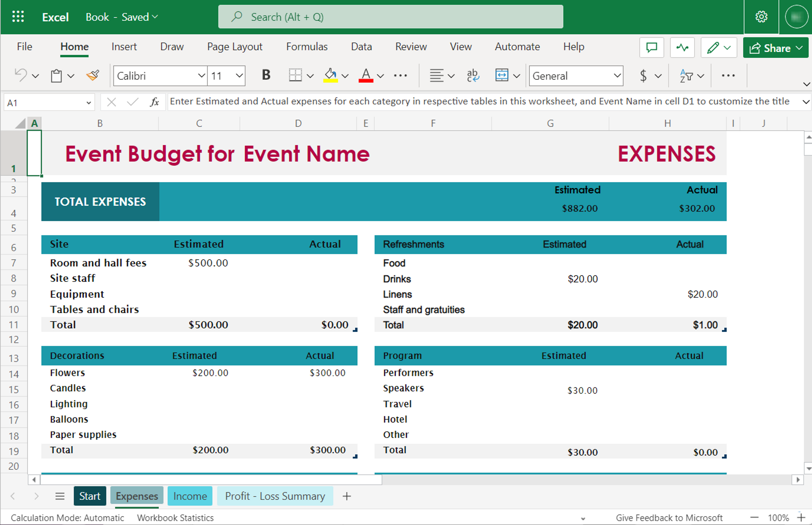Open the Comments pane icon
The height and width of the screenshot is (525, 812).
(x=652, y=47)
